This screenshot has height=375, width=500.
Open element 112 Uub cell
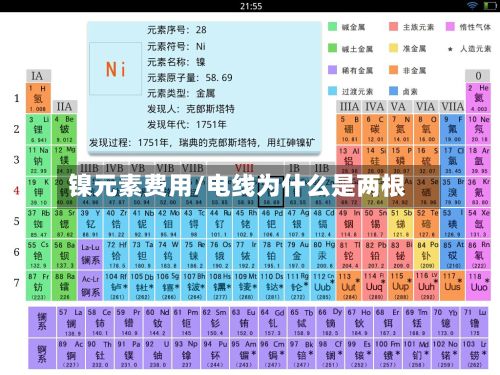(323, 286)
